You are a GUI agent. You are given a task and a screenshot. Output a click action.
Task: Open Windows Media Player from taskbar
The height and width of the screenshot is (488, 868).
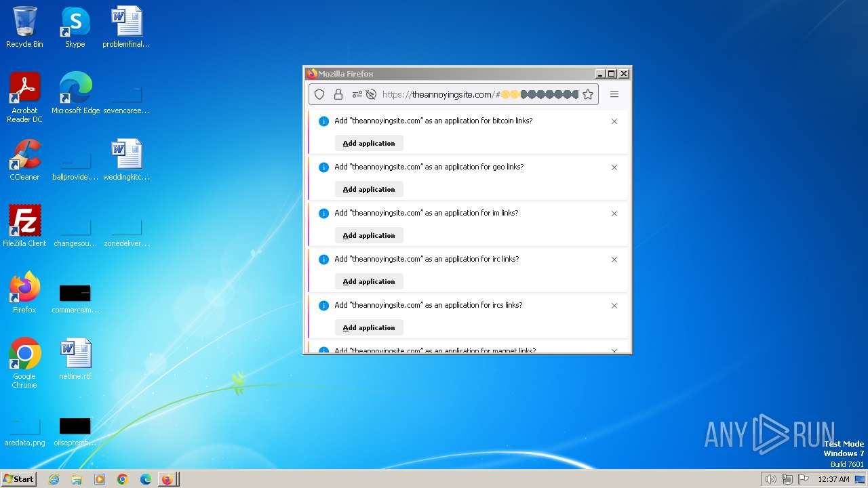pos(100,479)
